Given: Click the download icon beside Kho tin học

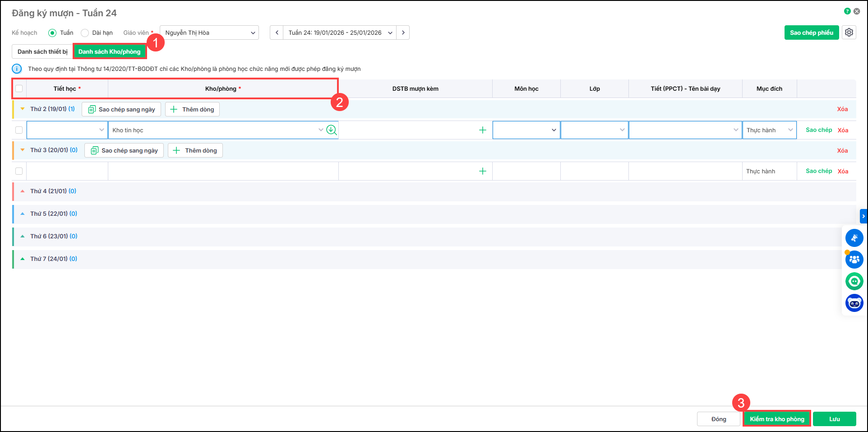Looking at the screenshot, I should pyautogui.click(x=332, y=130).
